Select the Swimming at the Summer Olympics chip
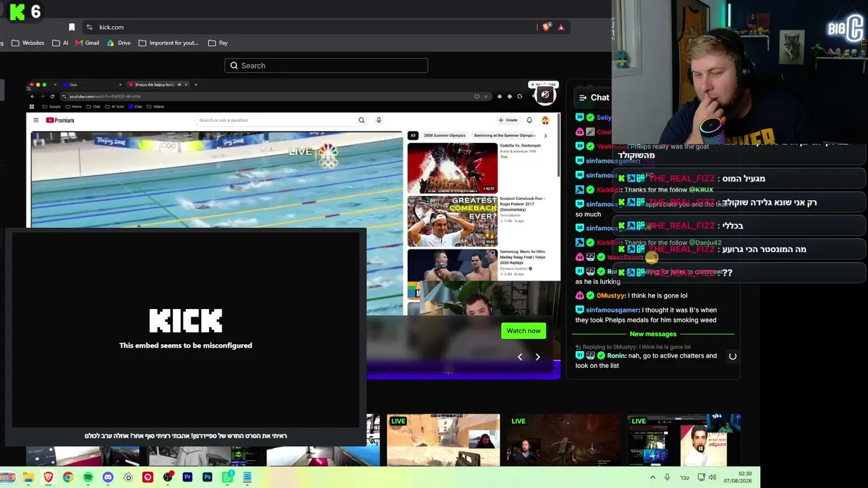The image size is (868, 488). coord(505,136)
